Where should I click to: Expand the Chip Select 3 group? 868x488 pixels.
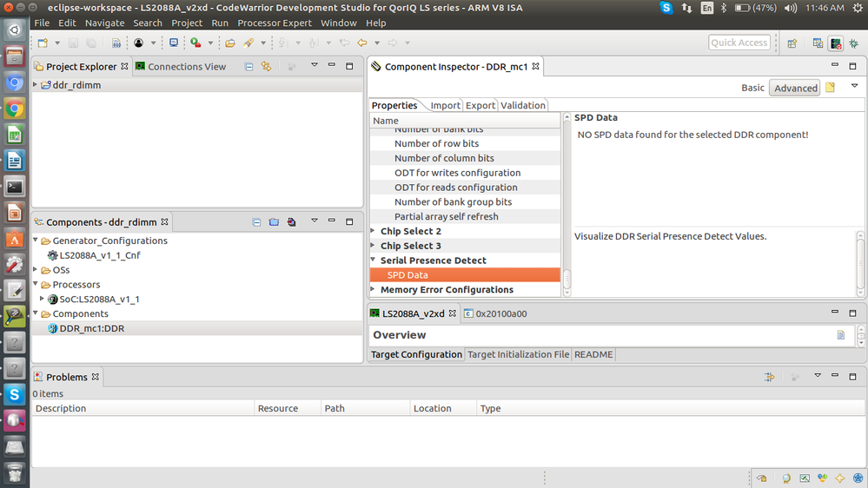[x=373, y=245]
